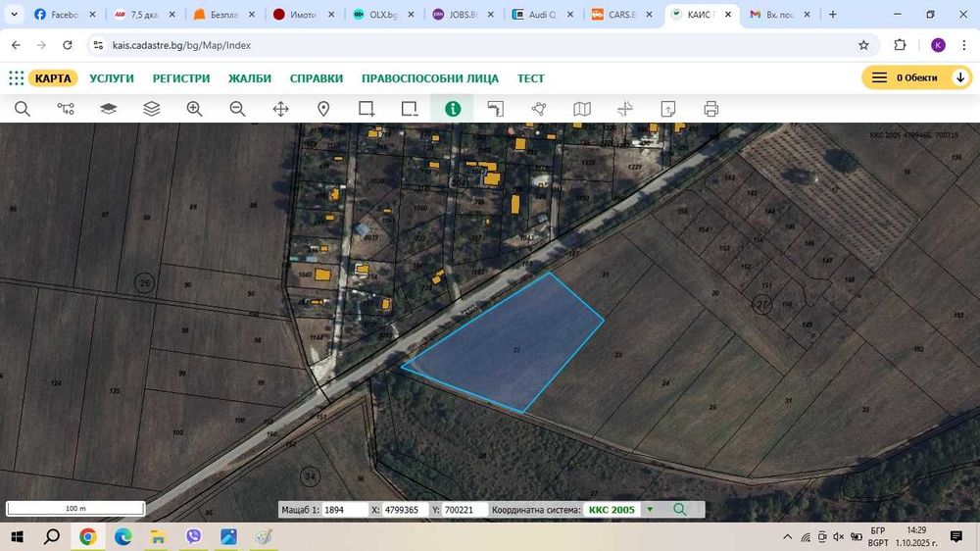Open File Explorer from taskbar

click(158, 536)
